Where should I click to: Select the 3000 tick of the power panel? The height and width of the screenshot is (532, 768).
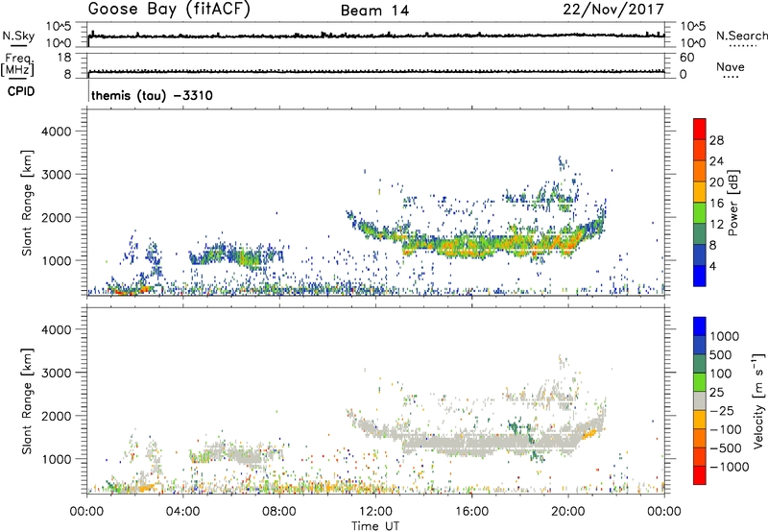pyautogui.click(x=56, y=175)
